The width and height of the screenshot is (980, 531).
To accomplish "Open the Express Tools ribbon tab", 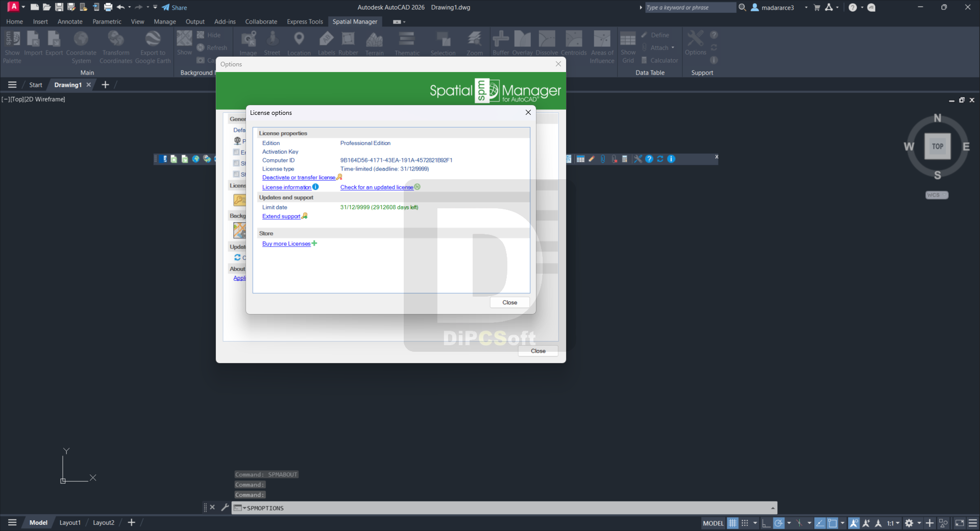I will [305, 21].
